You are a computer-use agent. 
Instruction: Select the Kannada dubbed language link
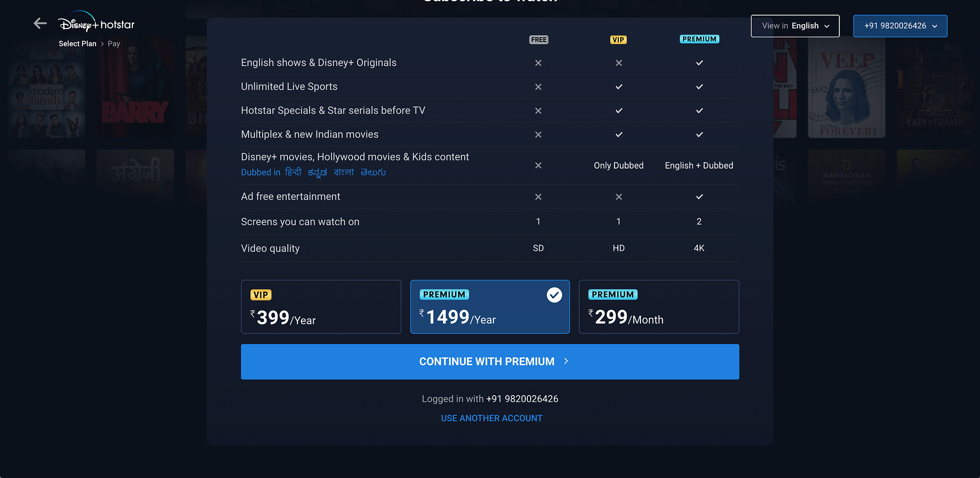[x=318, y=172]
